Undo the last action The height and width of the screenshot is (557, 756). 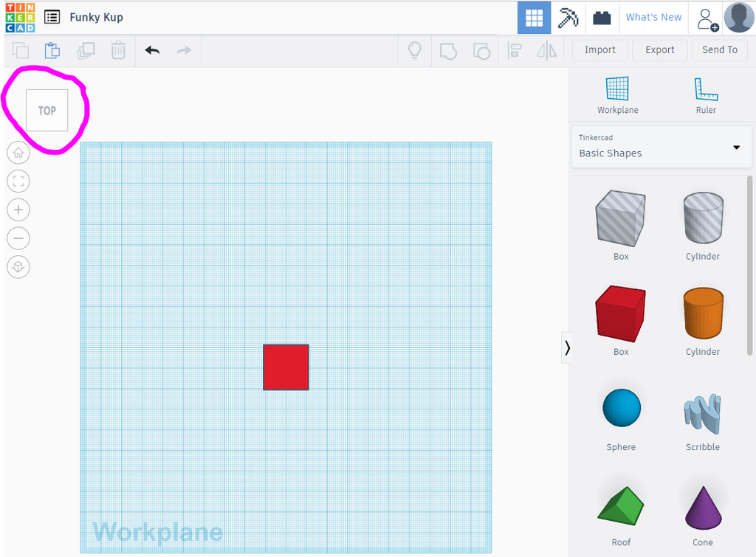coord(152,50)
